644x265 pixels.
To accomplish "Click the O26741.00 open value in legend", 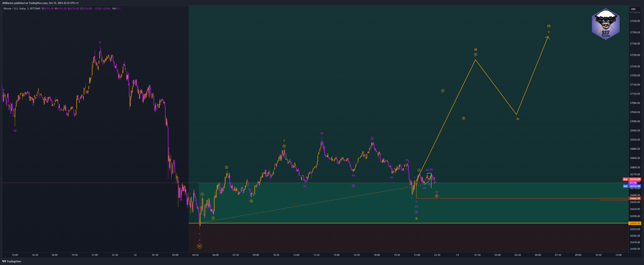I will [48, 9].
